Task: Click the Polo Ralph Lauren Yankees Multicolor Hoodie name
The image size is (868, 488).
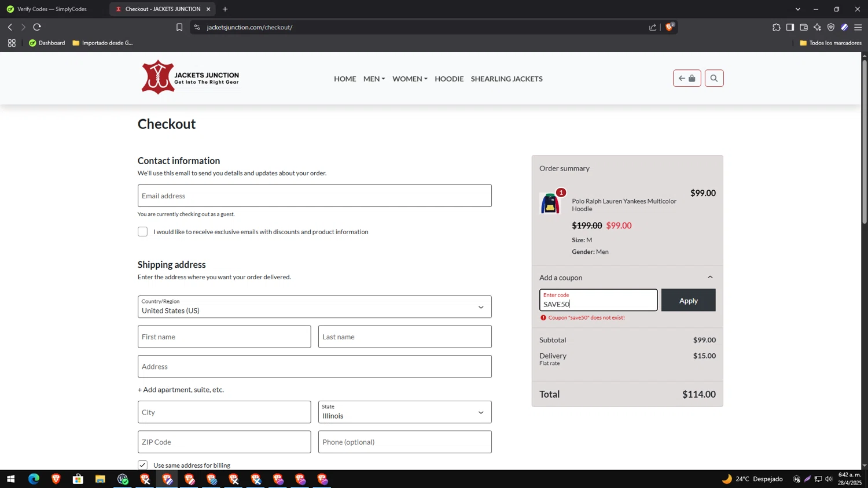Action: 624,205
